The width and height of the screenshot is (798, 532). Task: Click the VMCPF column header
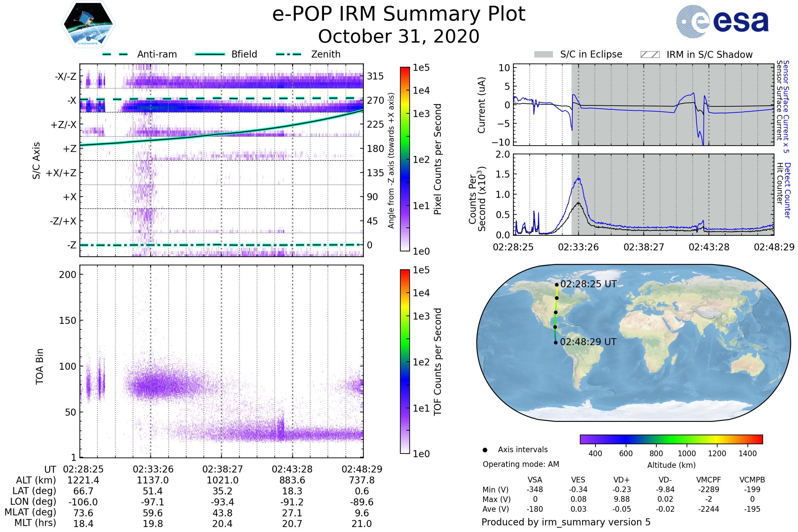(x=709, y=480)
